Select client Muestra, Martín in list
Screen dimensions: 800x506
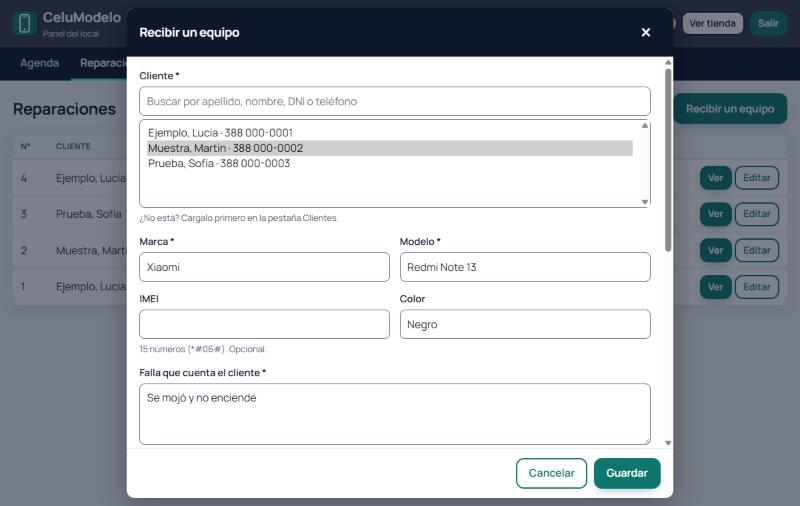tap(390, 148)
